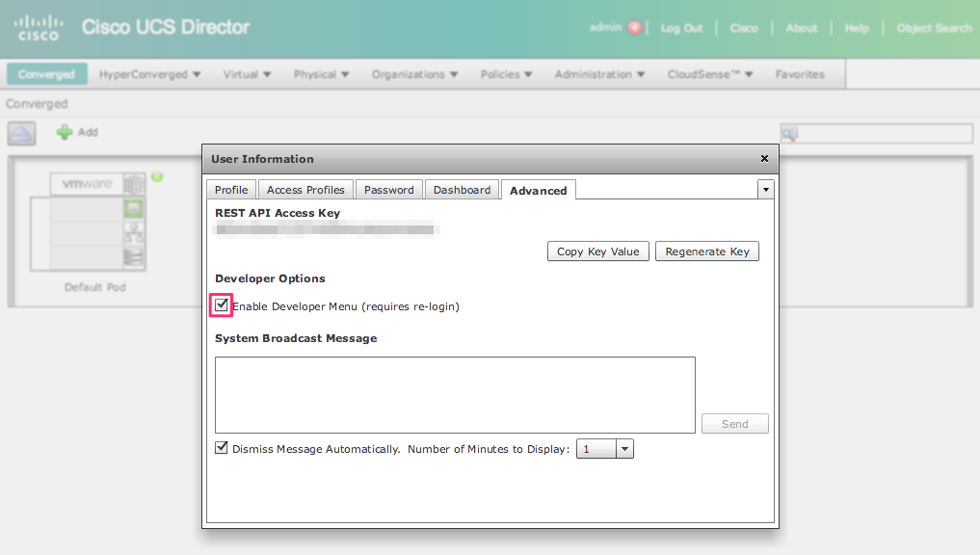Click into the System Broadcast Message text area
The image size is (980, 555).
point(455,395)
